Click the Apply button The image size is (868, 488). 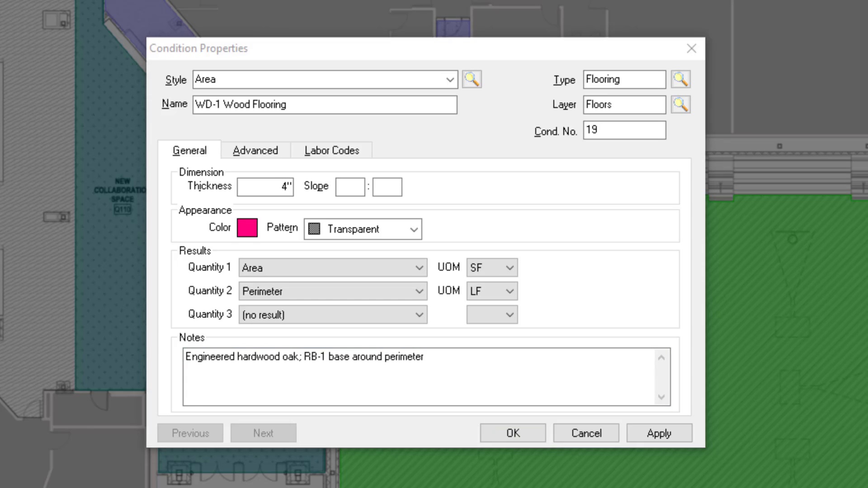659,433
